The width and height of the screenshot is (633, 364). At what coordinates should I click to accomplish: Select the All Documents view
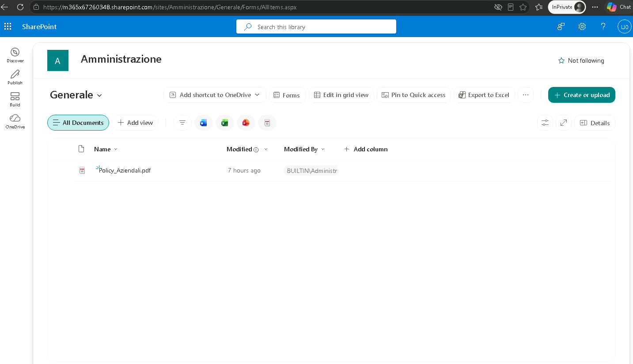click(x=78, y=123)
